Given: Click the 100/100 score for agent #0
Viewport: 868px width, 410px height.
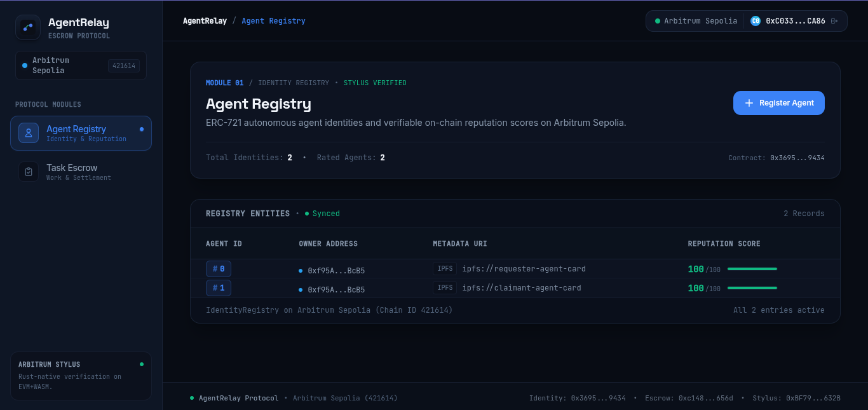Looking at the screenshot, I should pos(704,270).
